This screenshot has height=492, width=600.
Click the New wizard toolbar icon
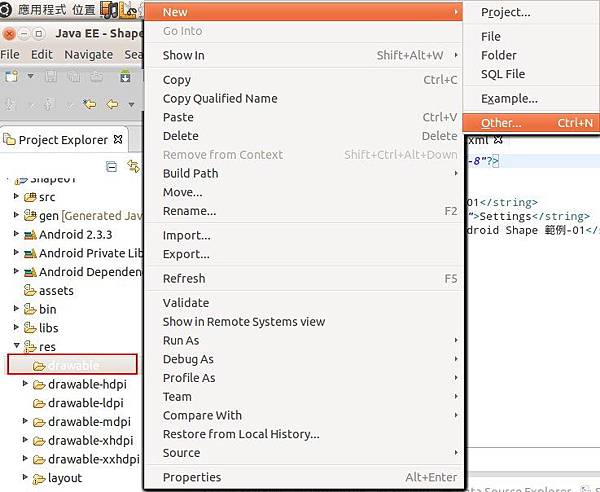click(x=11, y=77)
